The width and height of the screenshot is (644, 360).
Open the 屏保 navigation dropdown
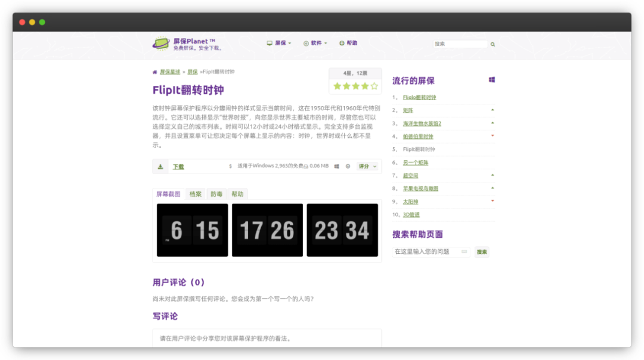281,44
